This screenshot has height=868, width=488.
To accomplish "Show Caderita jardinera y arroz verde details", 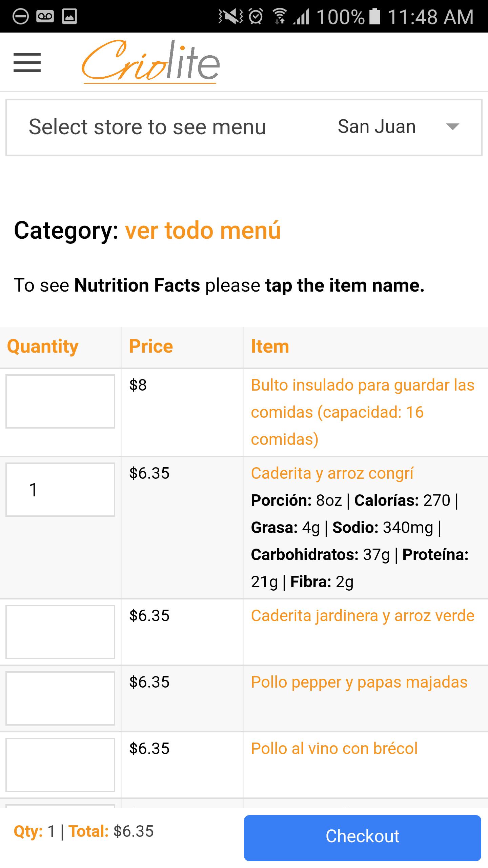I will point(362,616).
